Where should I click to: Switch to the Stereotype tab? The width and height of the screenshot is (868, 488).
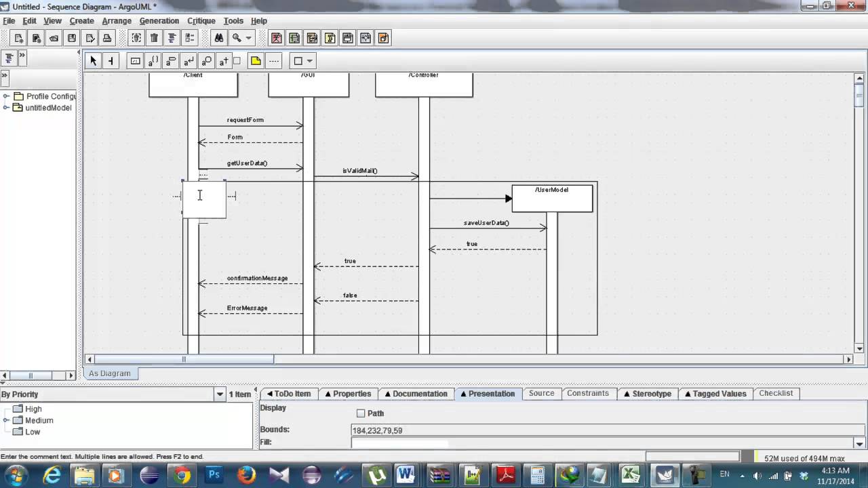coord(647,394)
